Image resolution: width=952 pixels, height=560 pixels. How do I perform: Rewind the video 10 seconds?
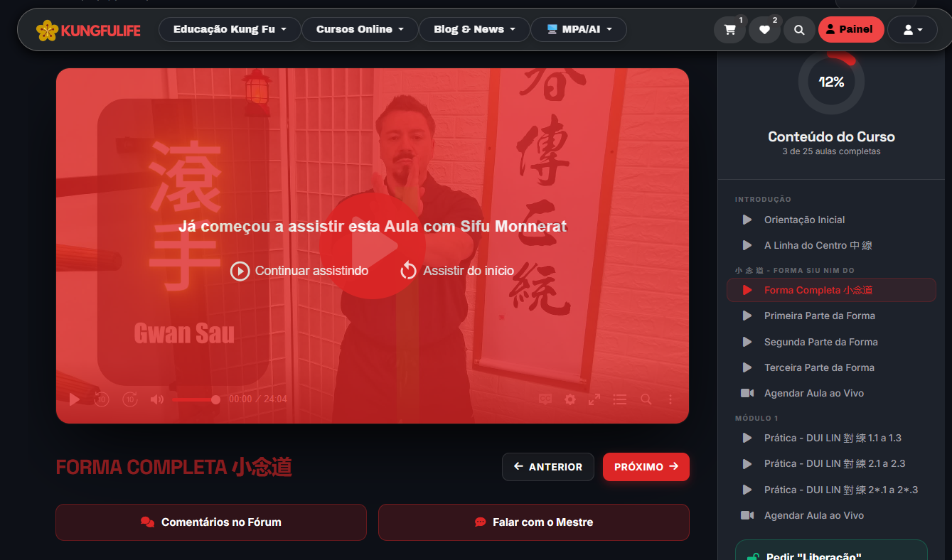pyautogui.click(x=102, y=399)
